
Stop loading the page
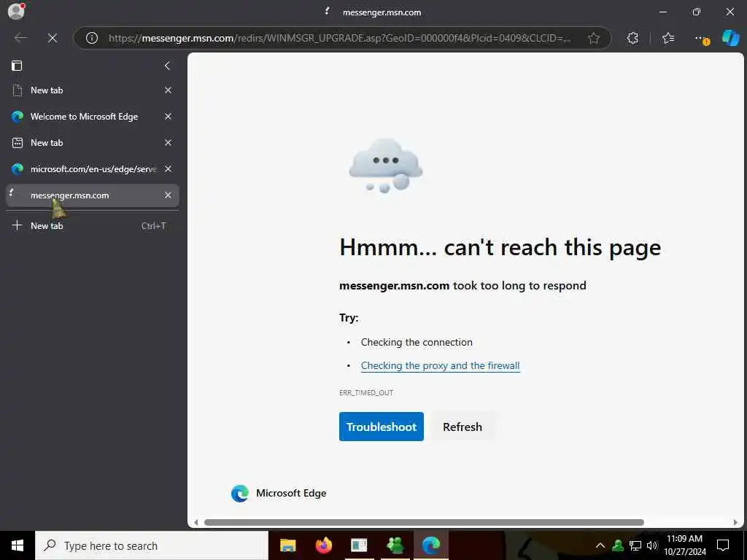click(x=53, y=38)
